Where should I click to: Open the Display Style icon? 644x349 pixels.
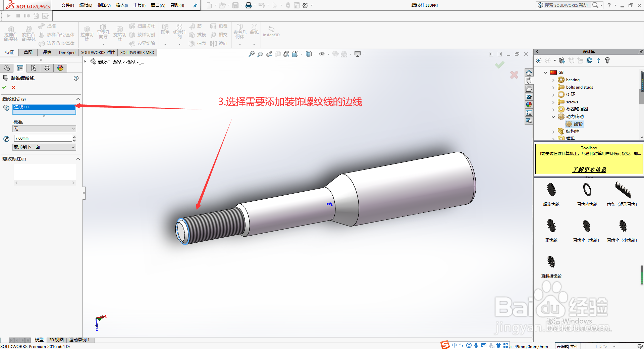tap(309, 54)
